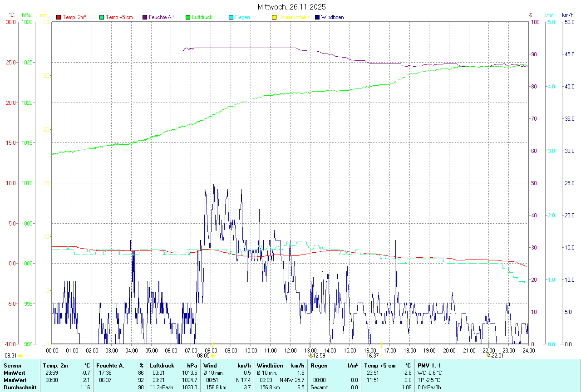Click the Luftdruck legend label text
This screenshot has width=581, height=392.
tap(202, 17)
